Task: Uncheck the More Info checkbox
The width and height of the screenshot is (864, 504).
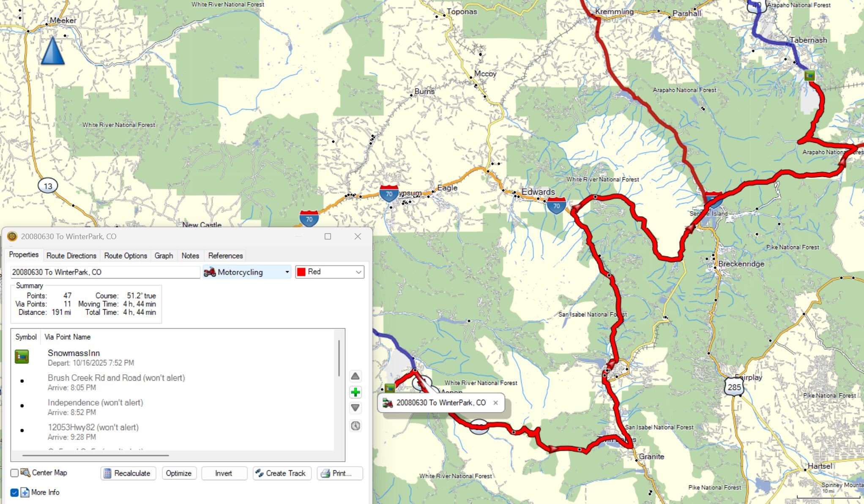Action: pyautogui.click(x=15, y=492)
